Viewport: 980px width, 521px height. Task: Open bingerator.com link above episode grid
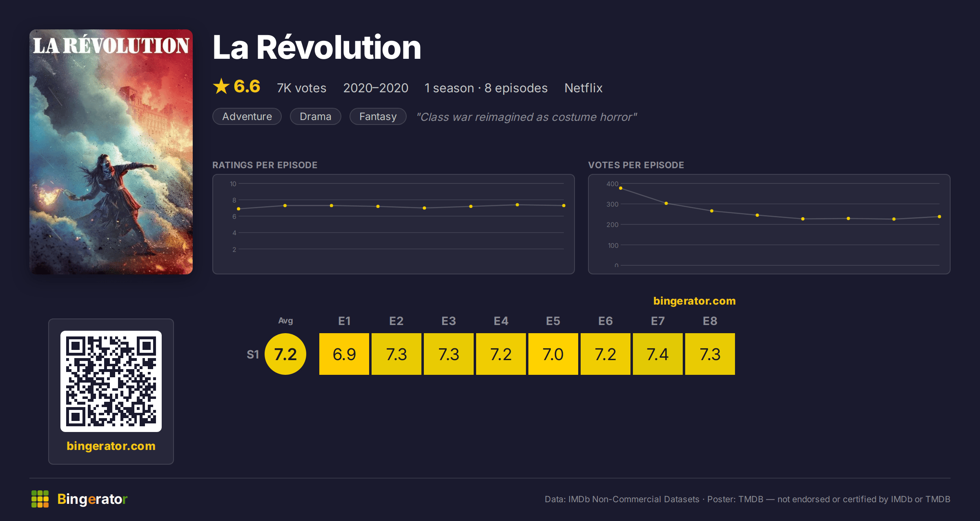click(695, 301)
